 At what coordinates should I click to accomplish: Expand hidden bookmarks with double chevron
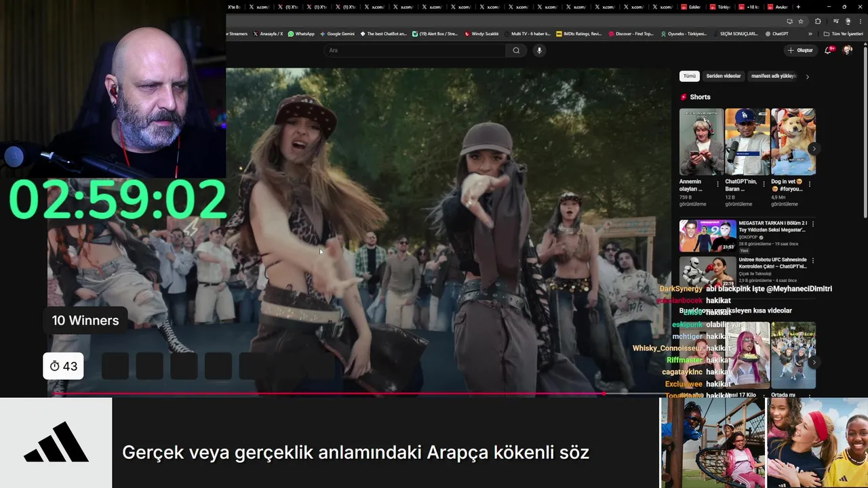[810, 33]
